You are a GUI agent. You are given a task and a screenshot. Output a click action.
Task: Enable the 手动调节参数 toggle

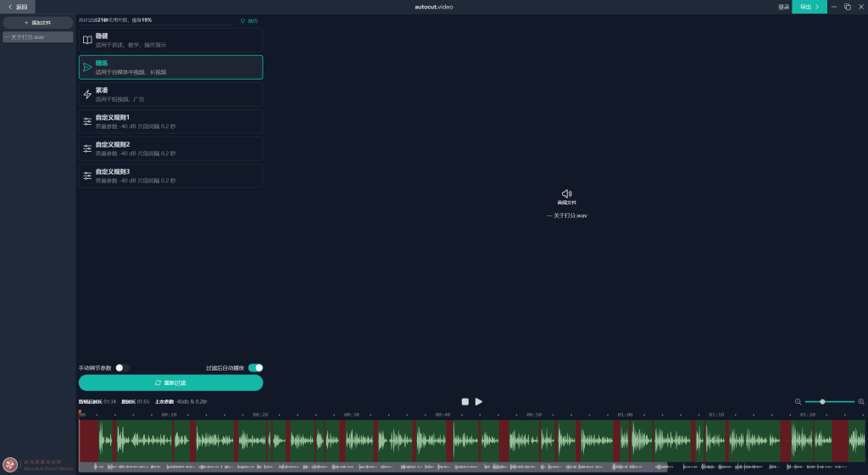pos(121,368)
